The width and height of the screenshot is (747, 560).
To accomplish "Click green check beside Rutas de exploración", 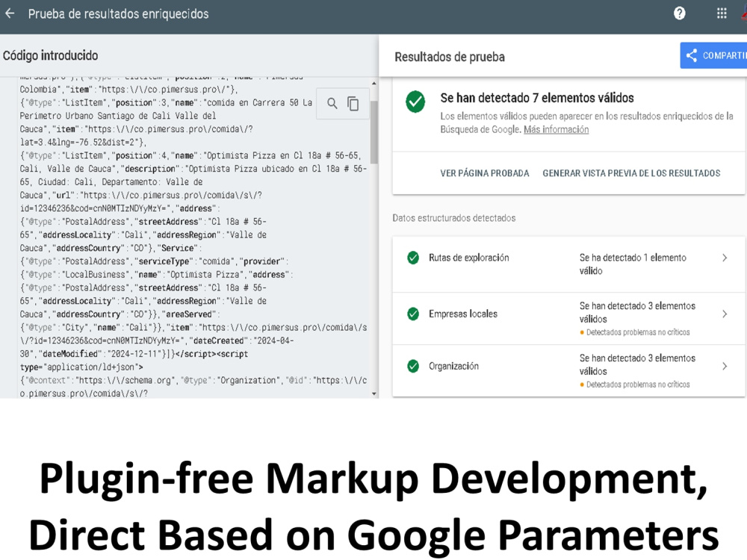I will point(413,258).
